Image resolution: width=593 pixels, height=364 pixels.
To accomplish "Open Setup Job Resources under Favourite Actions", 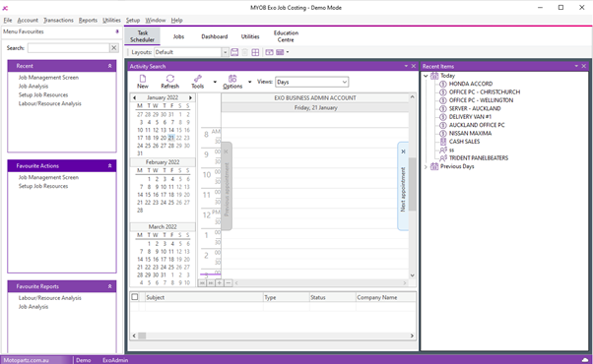I will pyautogui.click(x=43, y=186).
